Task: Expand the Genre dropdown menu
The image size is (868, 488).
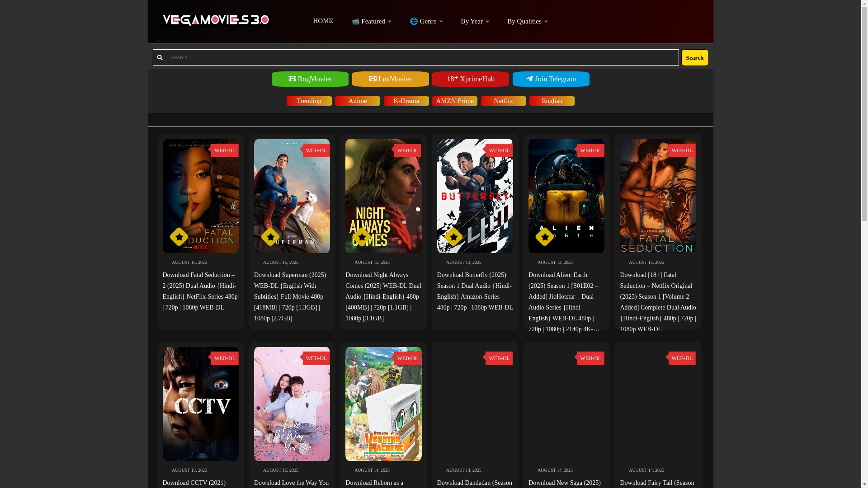Action: click(426, 21)
